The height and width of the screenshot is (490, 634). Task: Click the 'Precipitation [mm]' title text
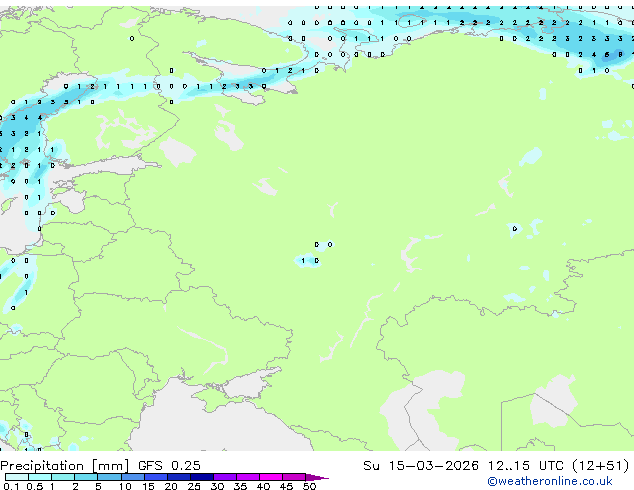pos(64,466)
